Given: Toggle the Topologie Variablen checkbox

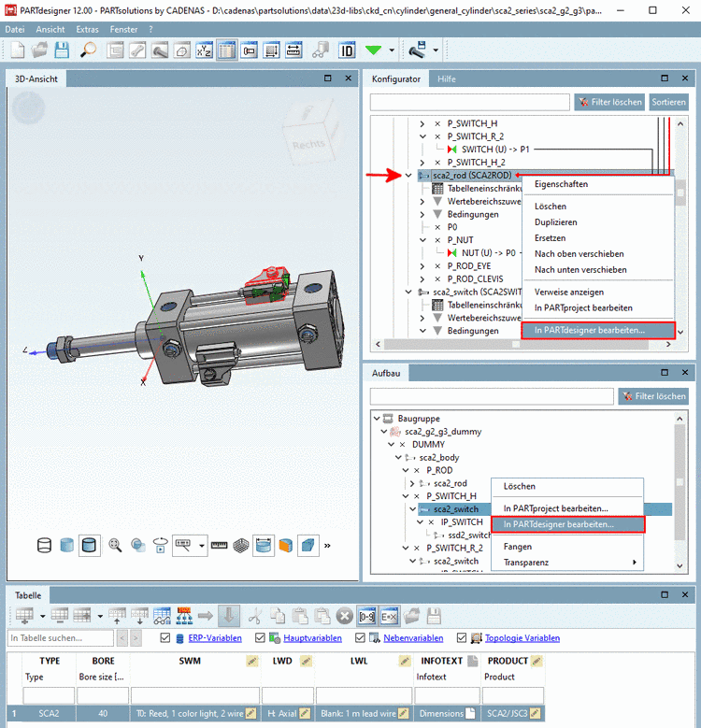Looking at the screenshot, I should [463, 638].
